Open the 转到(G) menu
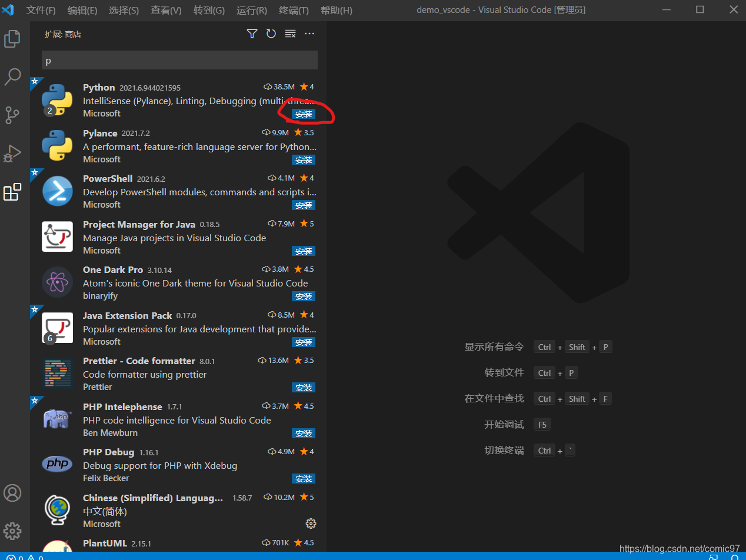The width and height of the screenshot is (746, 560). tap(209, 10)
